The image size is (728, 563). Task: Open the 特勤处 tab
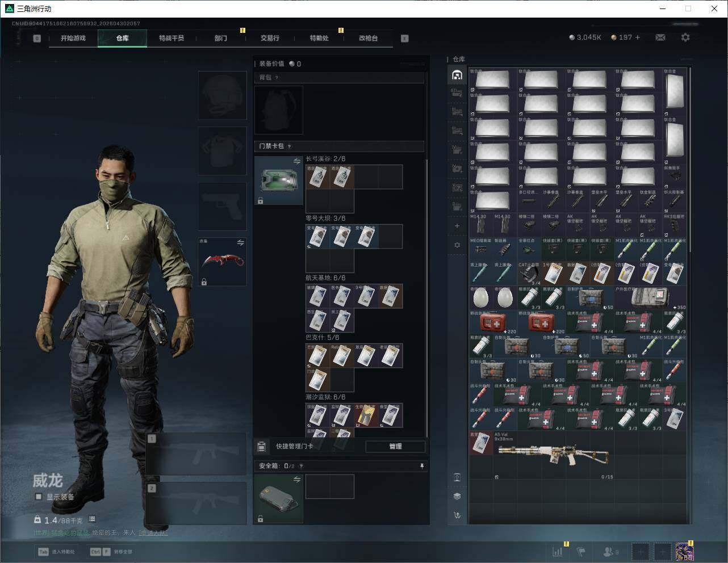319,38
